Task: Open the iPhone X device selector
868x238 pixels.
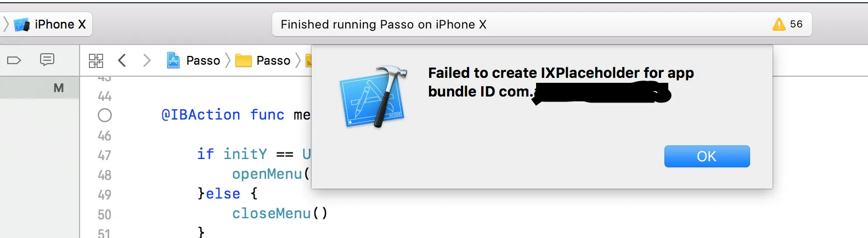Action: 52,24
